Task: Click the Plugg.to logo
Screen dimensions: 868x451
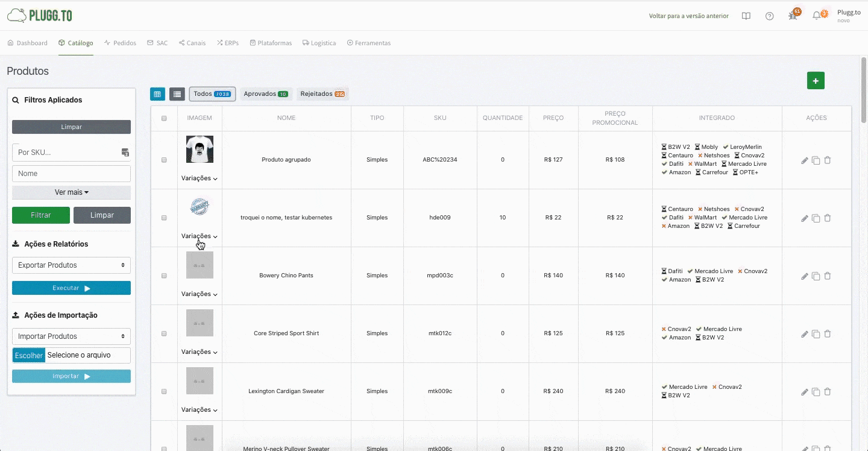Action: [x=40, y=16]
